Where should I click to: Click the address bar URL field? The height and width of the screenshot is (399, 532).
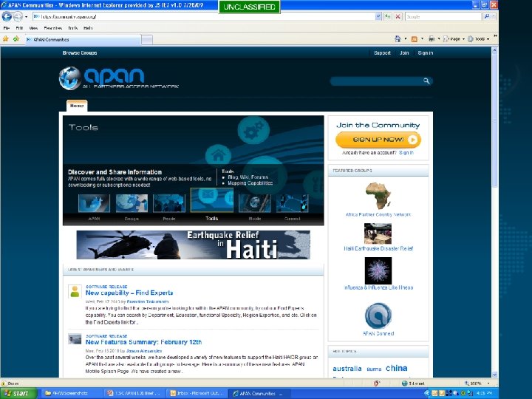pyautogui.click(x=204, y=16)
